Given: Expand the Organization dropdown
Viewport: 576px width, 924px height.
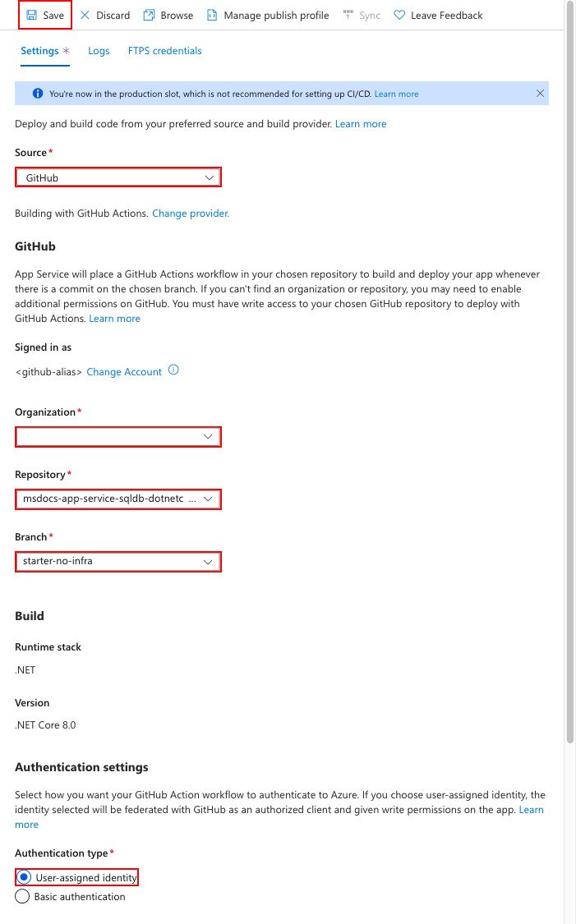Looking at the screenshot, I should 118,437.
